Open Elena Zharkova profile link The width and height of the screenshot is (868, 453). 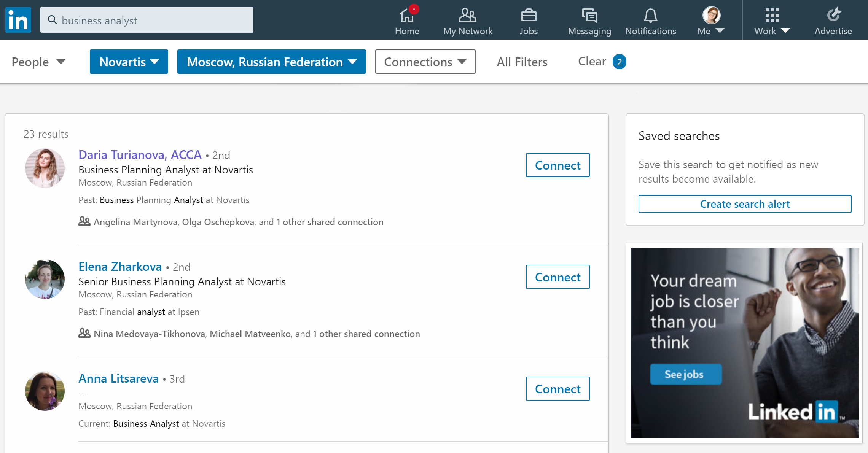[120, 267]
